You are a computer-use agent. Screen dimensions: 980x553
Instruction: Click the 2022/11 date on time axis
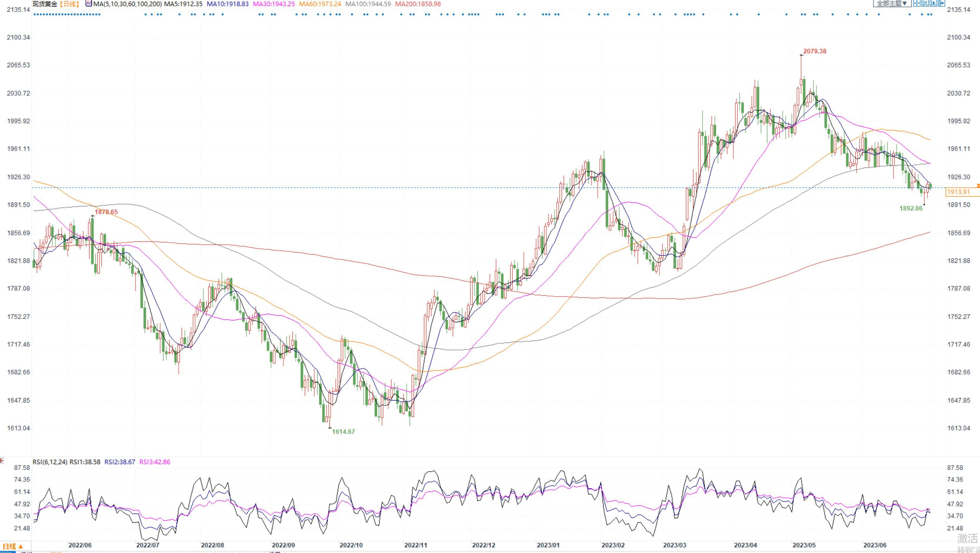(x=415, y=545)
